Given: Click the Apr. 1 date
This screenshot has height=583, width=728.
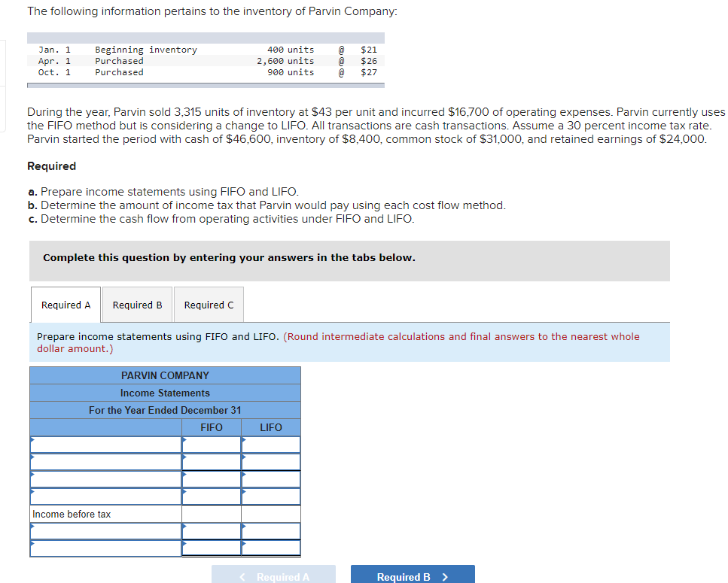Looking at the screenshot, I should click(x=54, y=61).
